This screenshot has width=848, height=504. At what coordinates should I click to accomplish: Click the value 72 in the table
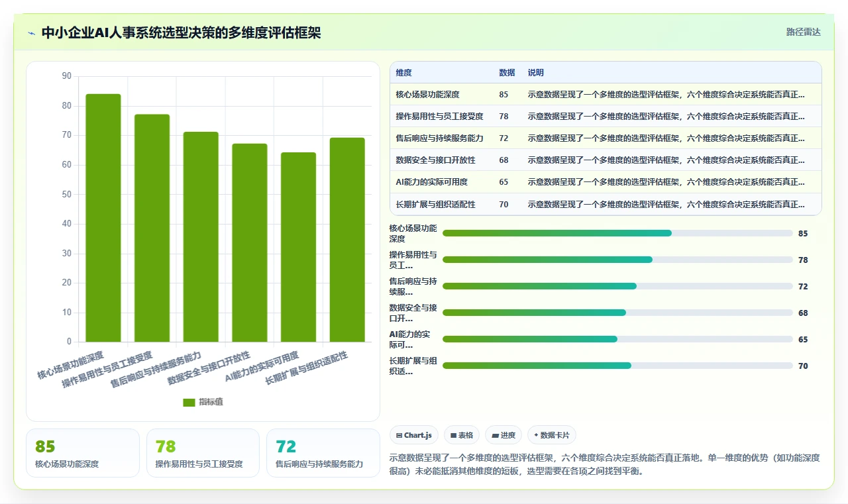coord(504,138)
